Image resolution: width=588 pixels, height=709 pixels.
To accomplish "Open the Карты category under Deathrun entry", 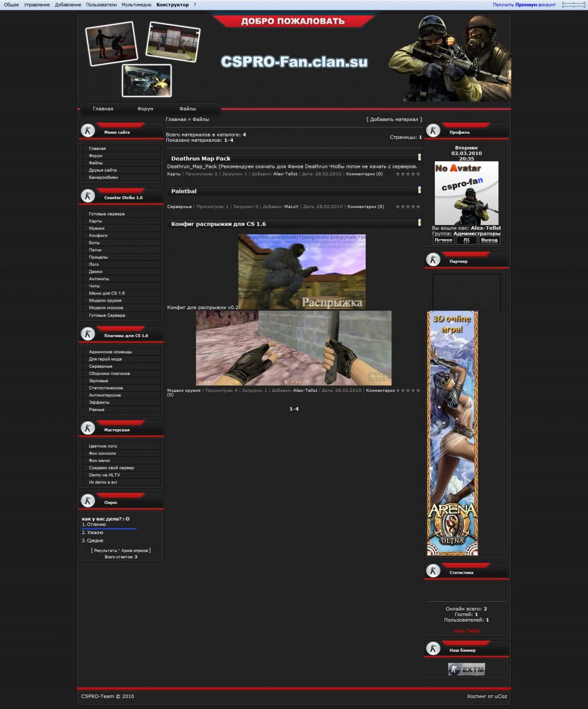I will (174, 174).
